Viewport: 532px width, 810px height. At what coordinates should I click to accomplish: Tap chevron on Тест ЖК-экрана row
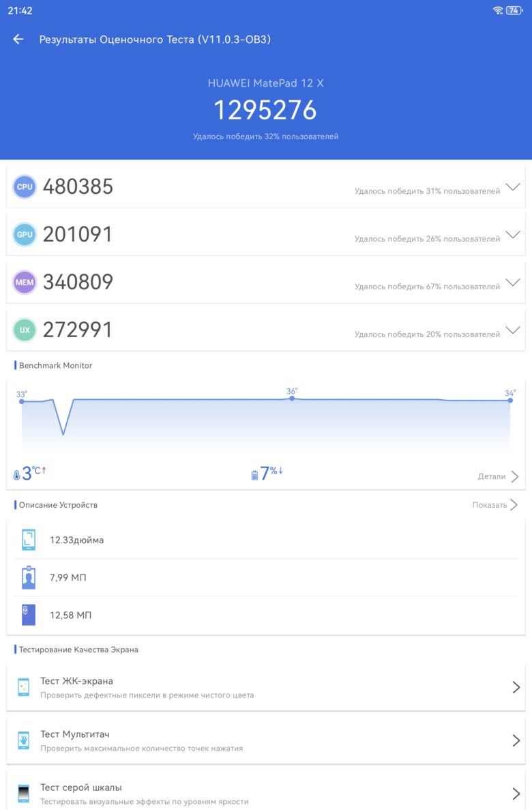[516, 687]
